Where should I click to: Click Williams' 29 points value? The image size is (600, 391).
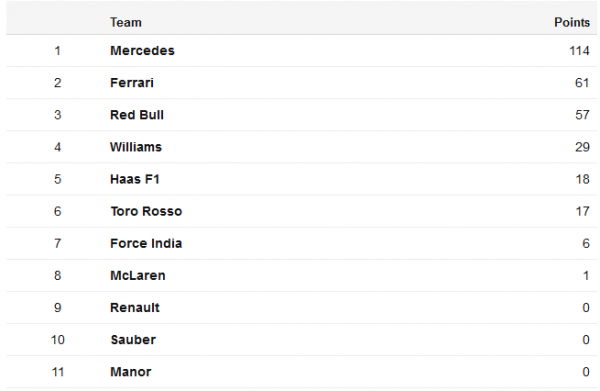point(582,147)
